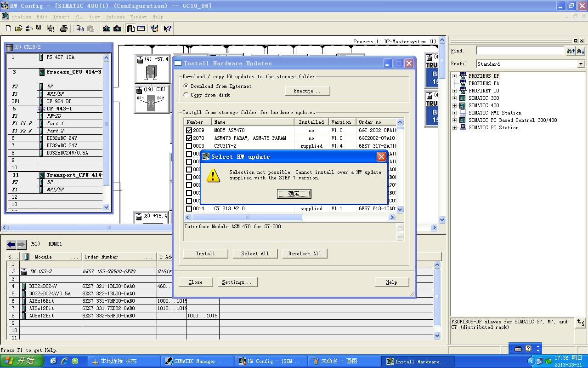Click the Order no. column header

376,122
